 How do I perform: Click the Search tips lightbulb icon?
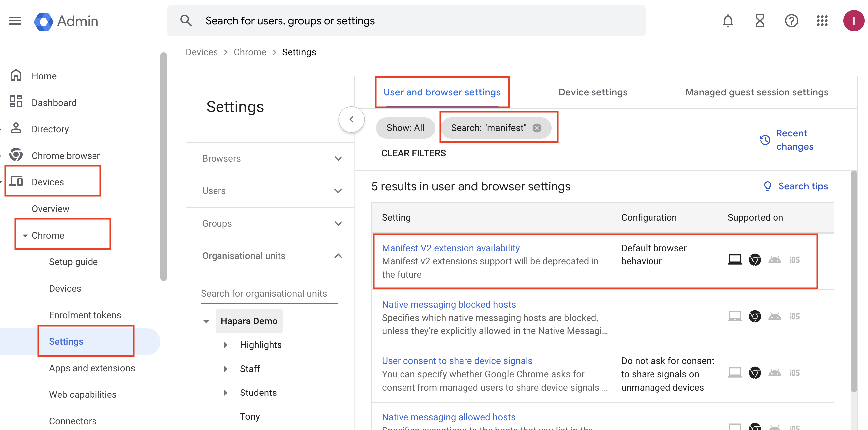pos(767,186)
